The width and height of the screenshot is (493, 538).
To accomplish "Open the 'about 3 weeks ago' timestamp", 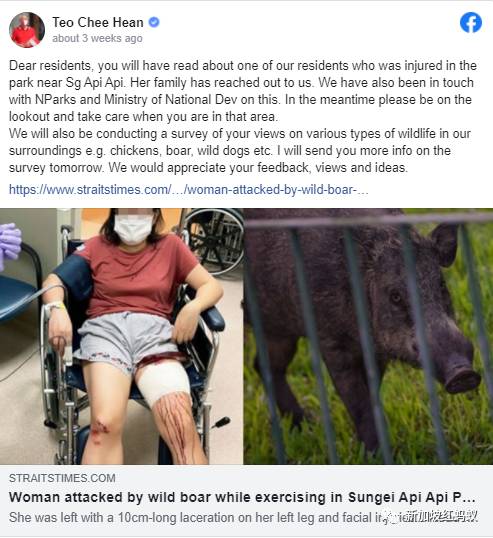I will (x=97, y=38).
